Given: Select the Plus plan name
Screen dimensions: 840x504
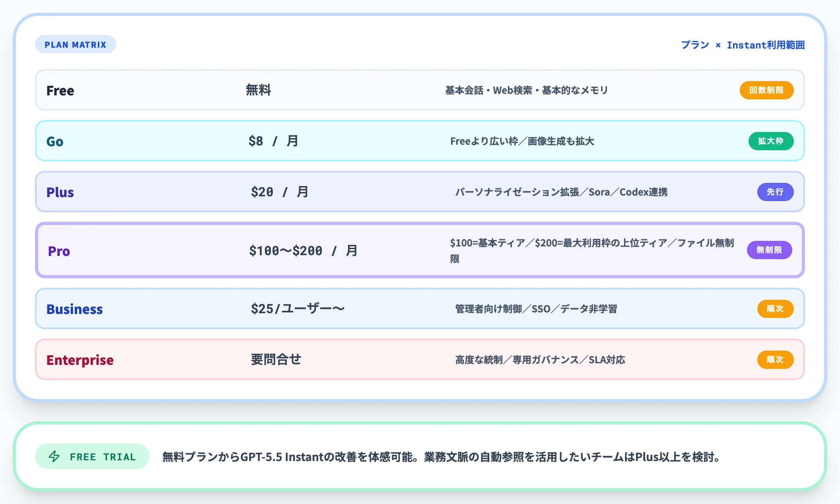Looking at the screenshot, I should [x=60, y=192].
